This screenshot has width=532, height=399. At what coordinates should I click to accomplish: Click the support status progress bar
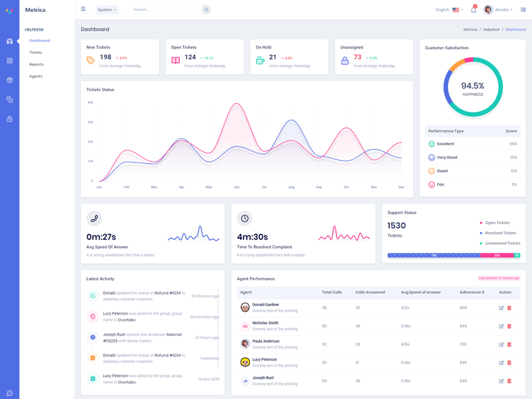click(x=454, y=255)
